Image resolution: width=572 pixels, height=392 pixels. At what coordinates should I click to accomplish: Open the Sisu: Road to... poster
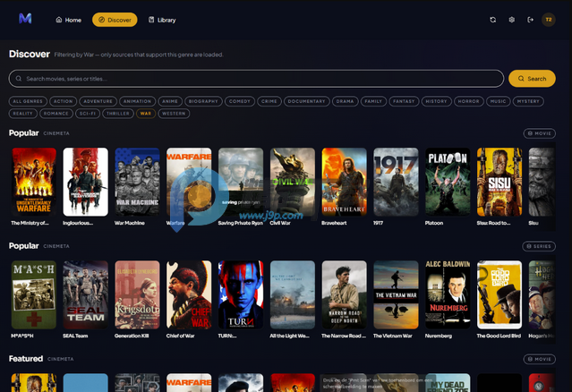point(499,182)
